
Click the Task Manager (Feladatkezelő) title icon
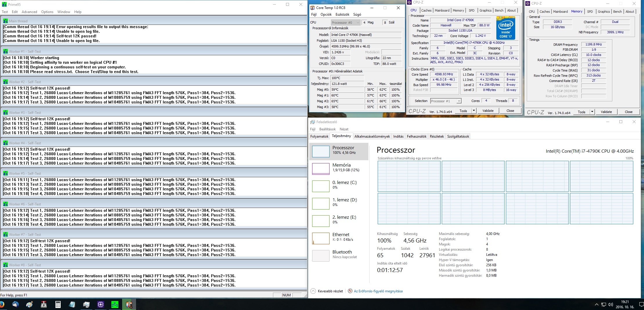(x=312, y=122)
